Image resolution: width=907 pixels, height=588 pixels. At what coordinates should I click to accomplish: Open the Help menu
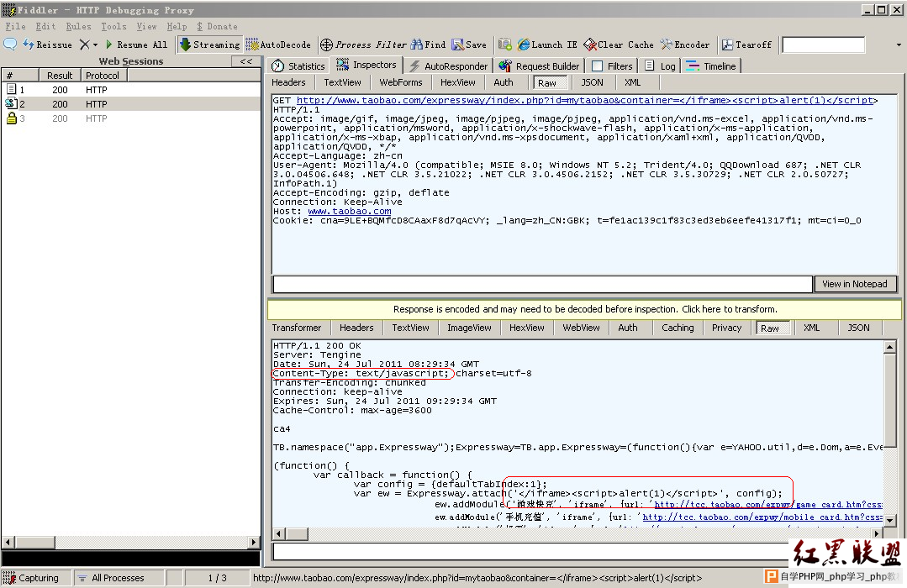(x=177, y=26)
